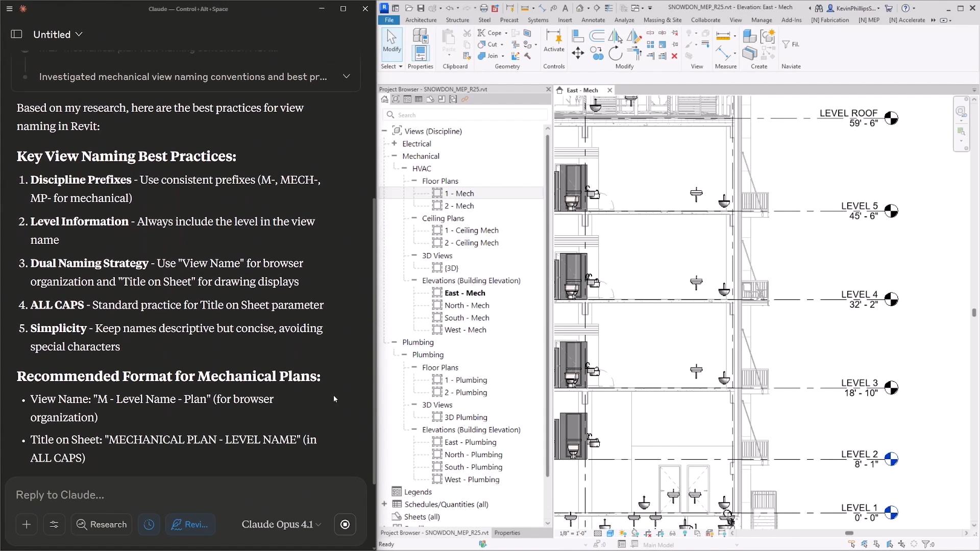The width and height of the screenshot is (980, 551).
Task: Expand the Electrical discipline node
Action: pyautogui.click(x=394, y=144)
